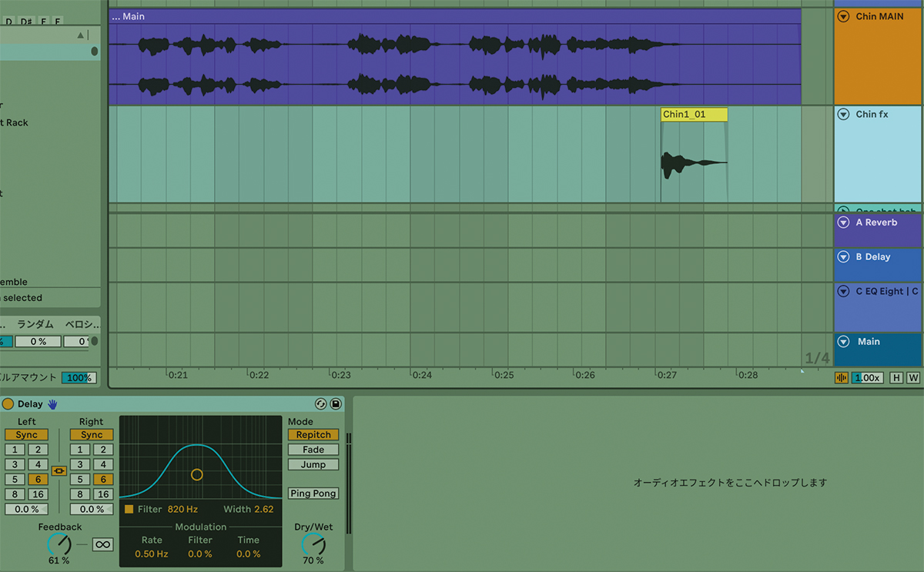This screenshot has height=572, width=924.
Task: Select the Main track header
Action: click(x=878, y=350)
